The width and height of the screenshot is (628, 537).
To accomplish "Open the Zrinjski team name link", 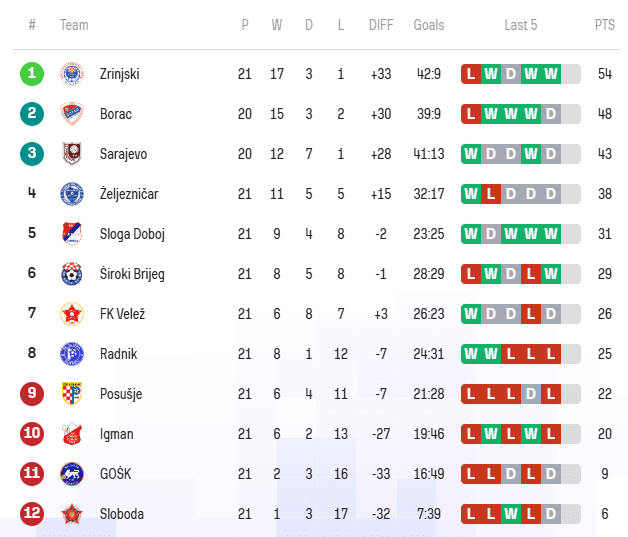I will click(119, 74).
